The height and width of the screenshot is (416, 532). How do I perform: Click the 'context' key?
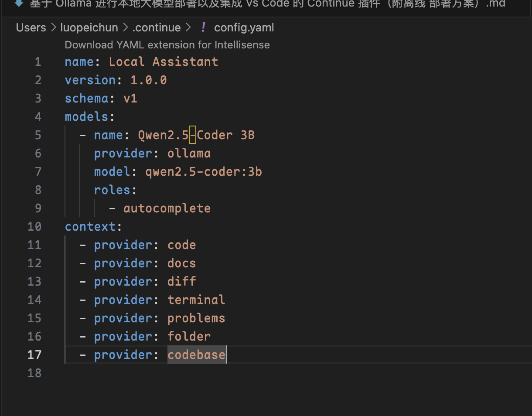90,227
